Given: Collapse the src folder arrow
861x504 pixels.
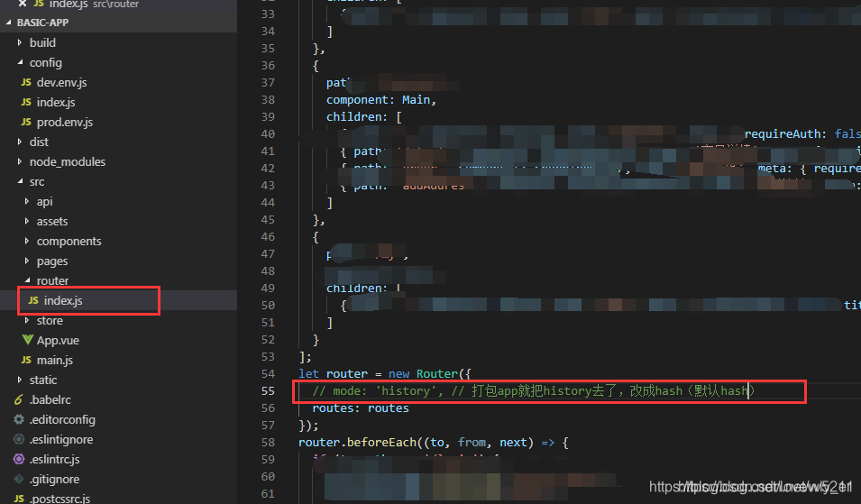Looking at the screenshot, I should point(20,181).
